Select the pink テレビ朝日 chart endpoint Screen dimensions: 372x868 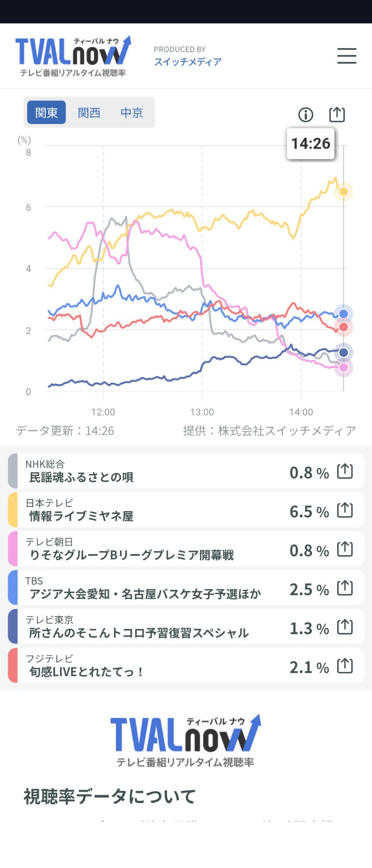[344, 367]
